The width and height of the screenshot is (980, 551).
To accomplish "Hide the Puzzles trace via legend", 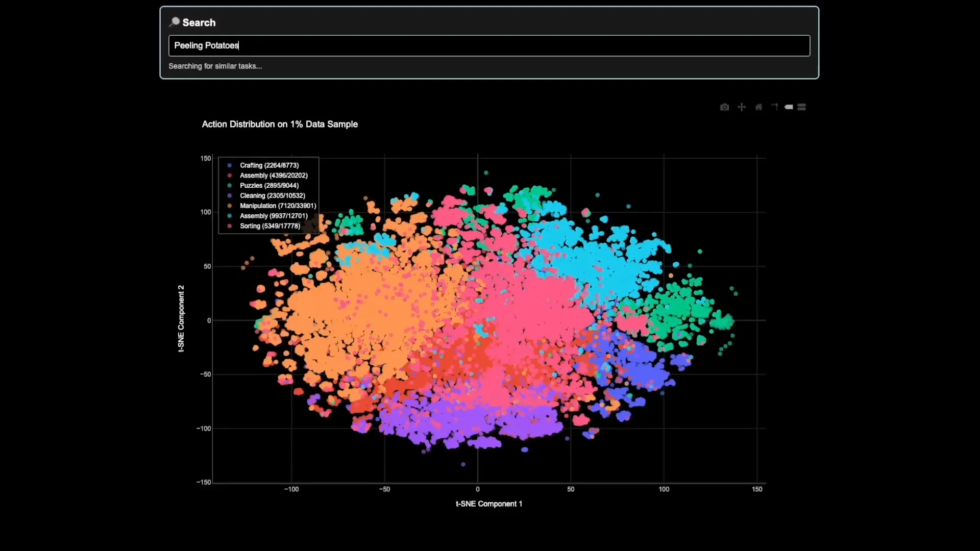I will point(269,185).
